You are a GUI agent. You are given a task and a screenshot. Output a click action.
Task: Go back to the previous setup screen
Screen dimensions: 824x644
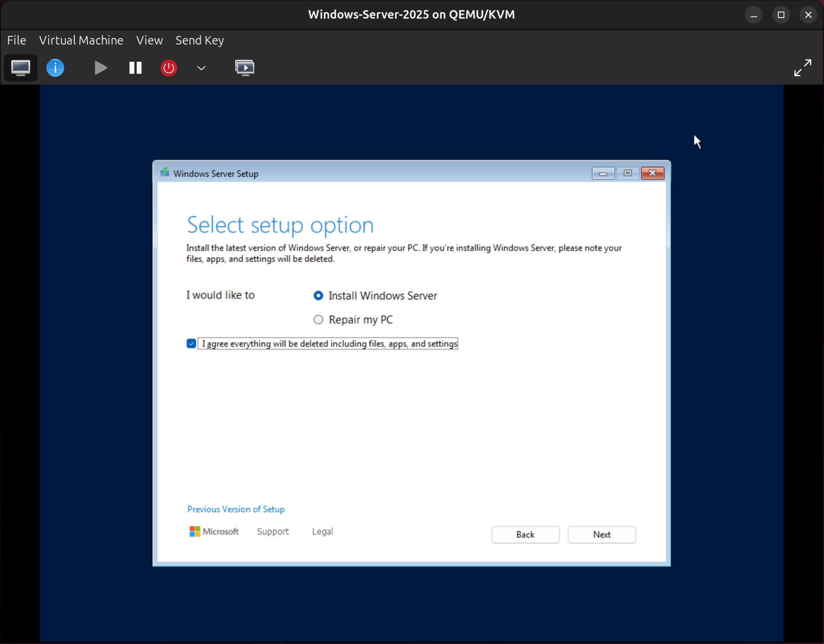coord(525,534)
